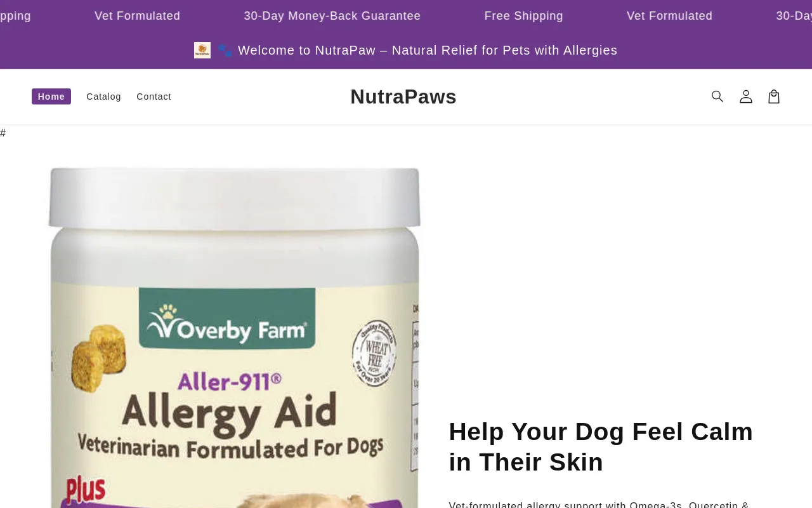Select the Home menu item

(x=51, y=97)
